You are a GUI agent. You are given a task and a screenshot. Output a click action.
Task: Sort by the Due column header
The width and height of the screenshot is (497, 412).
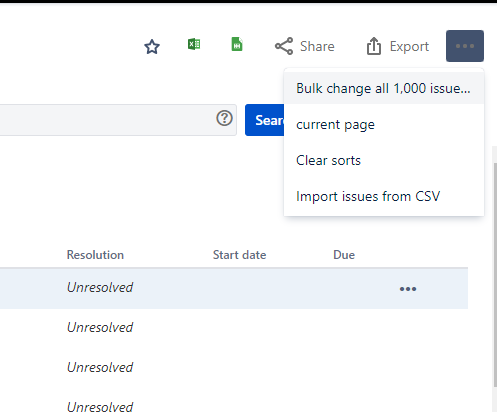[x=344, y=255]
